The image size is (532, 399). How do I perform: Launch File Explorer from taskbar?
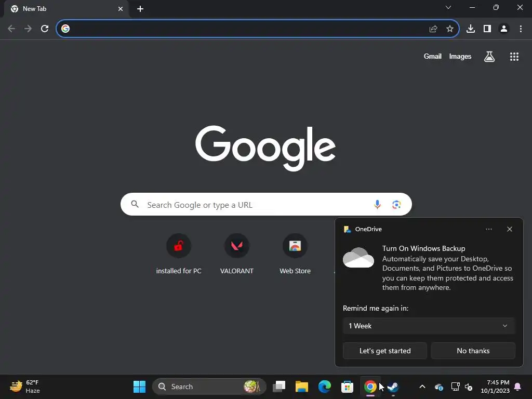(x=302, y=387)
